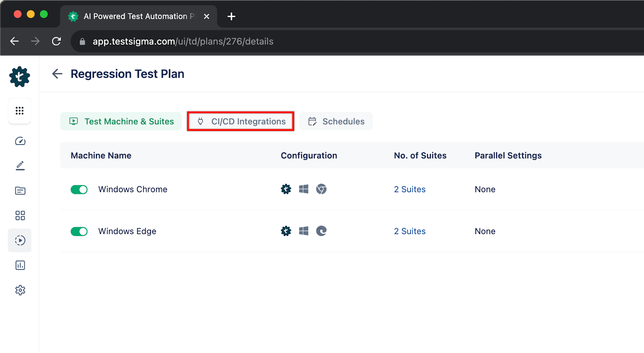Click the Testsigma gear logo in sidebar
Viewport: 644px width, 353px height.
pos(19,77)
